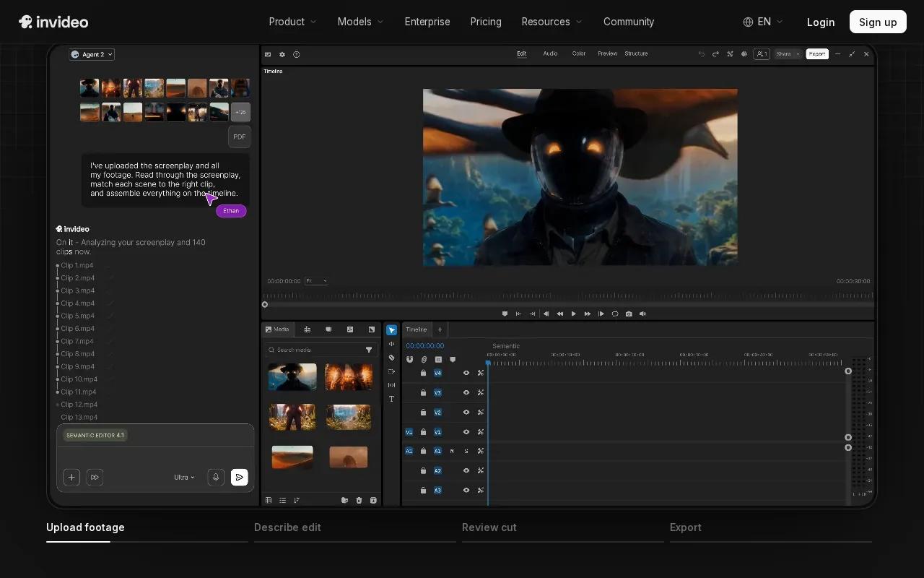
Task: Toggle the lock on track A1
Action: 424,451
